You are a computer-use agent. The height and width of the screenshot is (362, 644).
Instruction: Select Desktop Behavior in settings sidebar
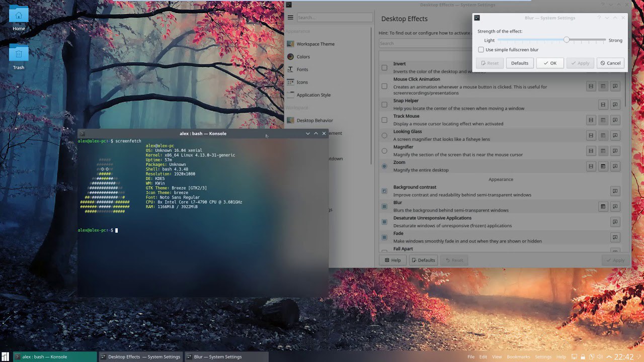(x=329, y=120)
